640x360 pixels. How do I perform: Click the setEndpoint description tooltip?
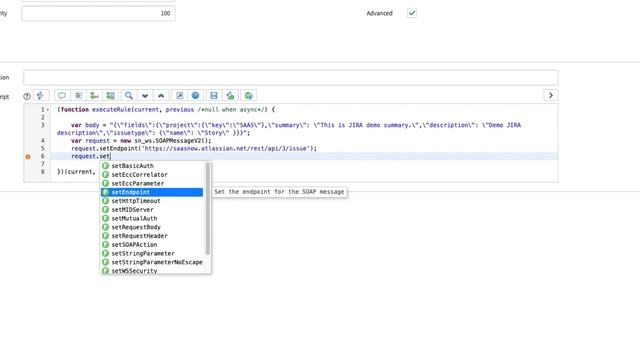(x=279, y=192)
